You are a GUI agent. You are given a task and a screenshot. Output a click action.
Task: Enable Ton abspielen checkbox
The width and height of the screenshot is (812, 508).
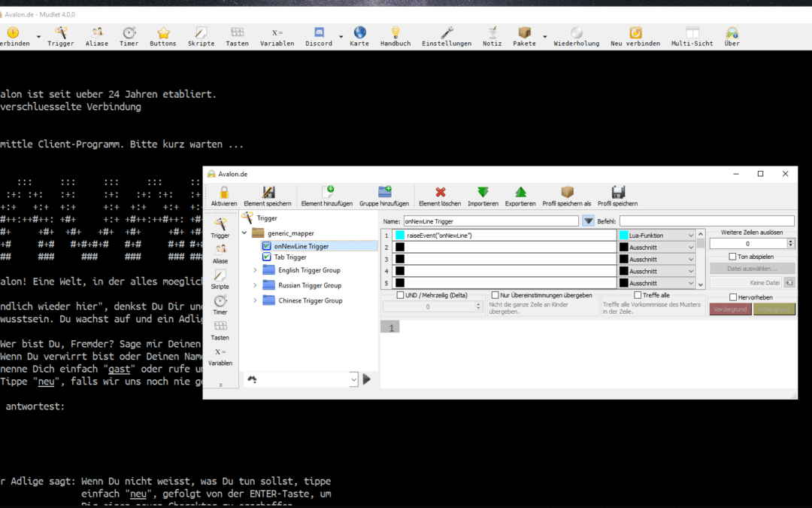pos(732,257)
